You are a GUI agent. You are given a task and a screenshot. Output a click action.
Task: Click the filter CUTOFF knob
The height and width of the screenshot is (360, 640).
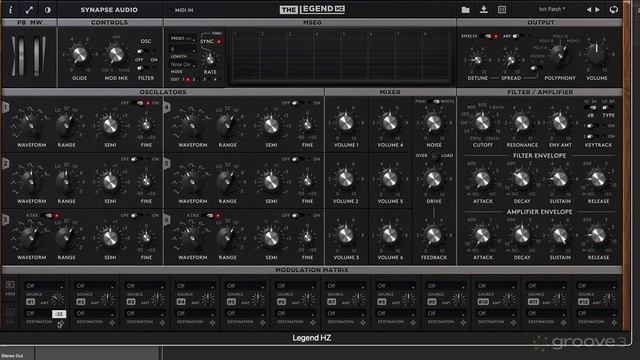coord(482,122)
